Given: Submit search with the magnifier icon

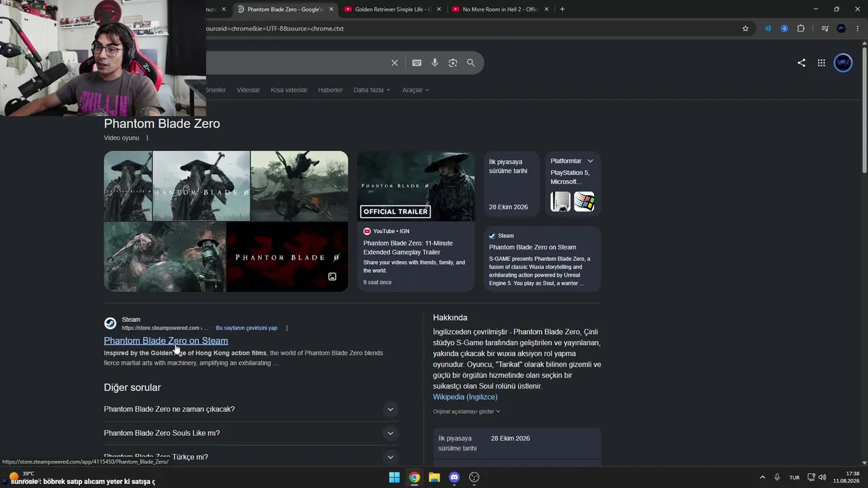Looking at the screenshot, I should (x=471, y=63).
